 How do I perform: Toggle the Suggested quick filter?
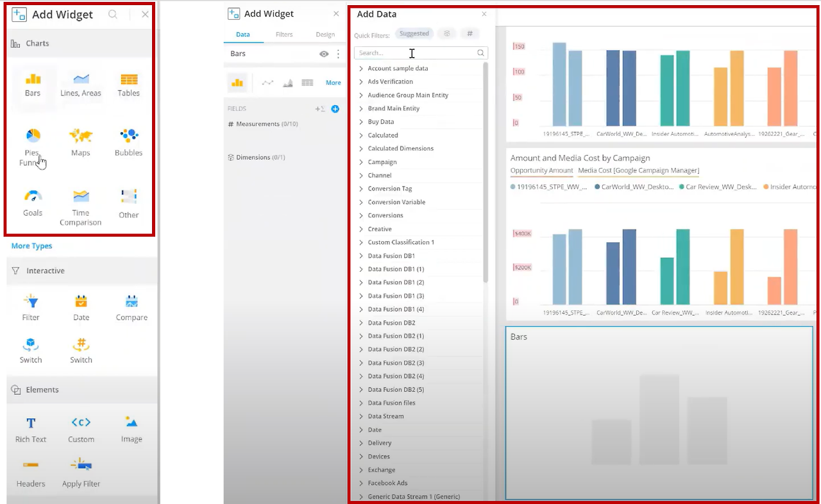(414, 34)
